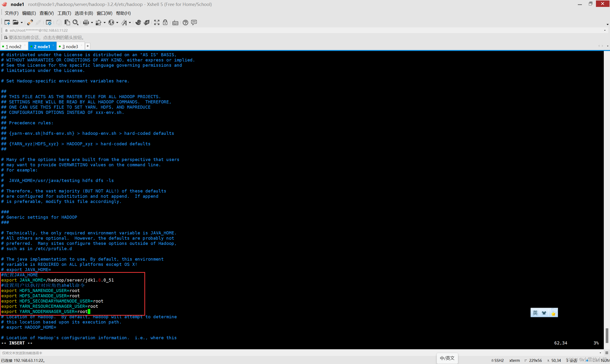Launch Xftp with swirl icon
Screen dimensions: 610x364
[x=138, y=23]
